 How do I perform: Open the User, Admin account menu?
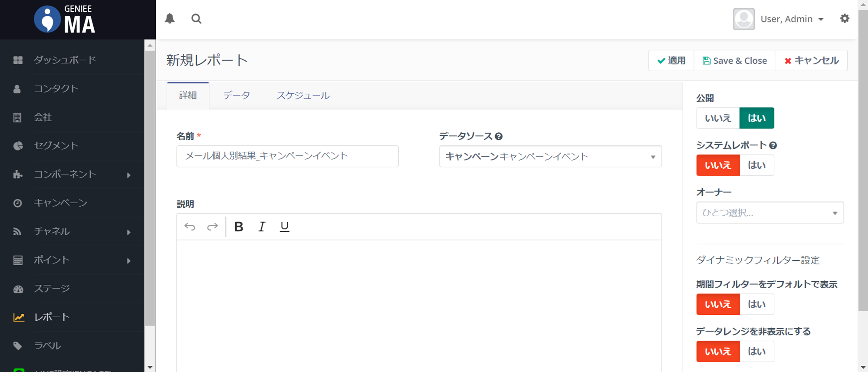[x=792, y=19]
